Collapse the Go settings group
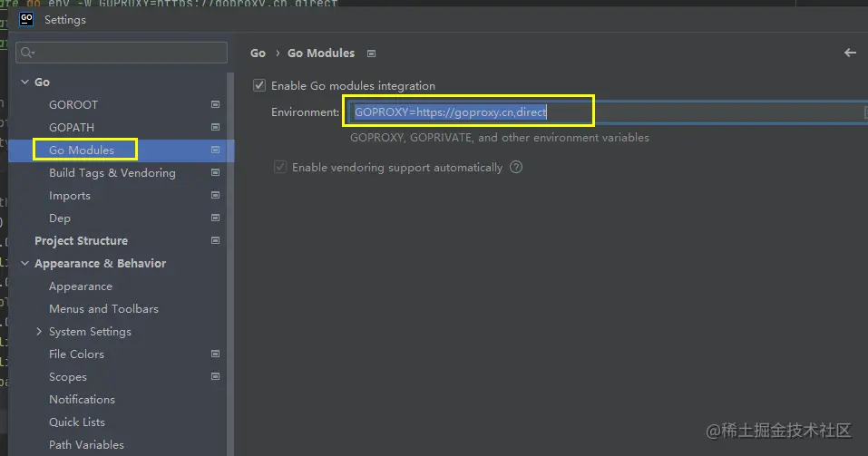Viewport: 868px width, 456px height. pos(24,82)
